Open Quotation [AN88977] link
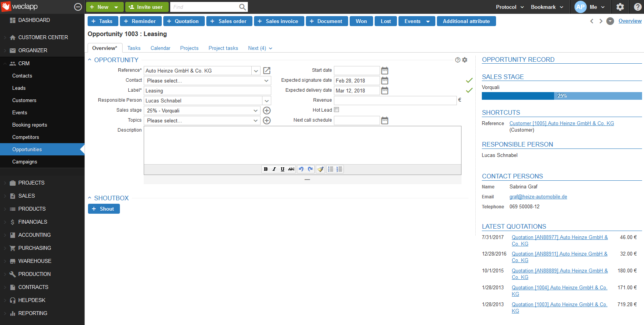644x325 pixels. (x=560, y=241)
